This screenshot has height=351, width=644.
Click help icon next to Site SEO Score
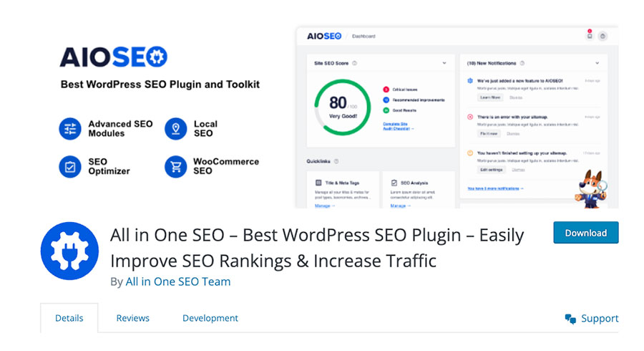354,63
